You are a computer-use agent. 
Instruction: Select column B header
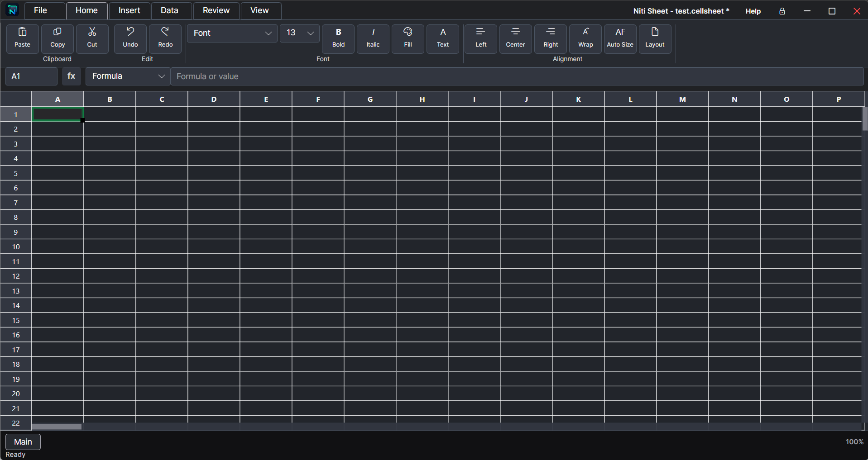[x=110, y=99]
